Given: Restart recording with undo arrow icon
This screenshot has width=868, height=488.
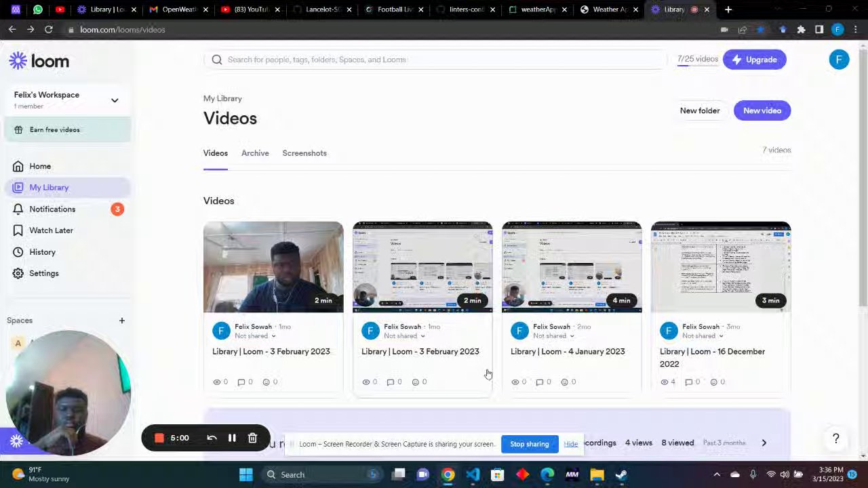Looking at the screenshot, I should (212, 439).
